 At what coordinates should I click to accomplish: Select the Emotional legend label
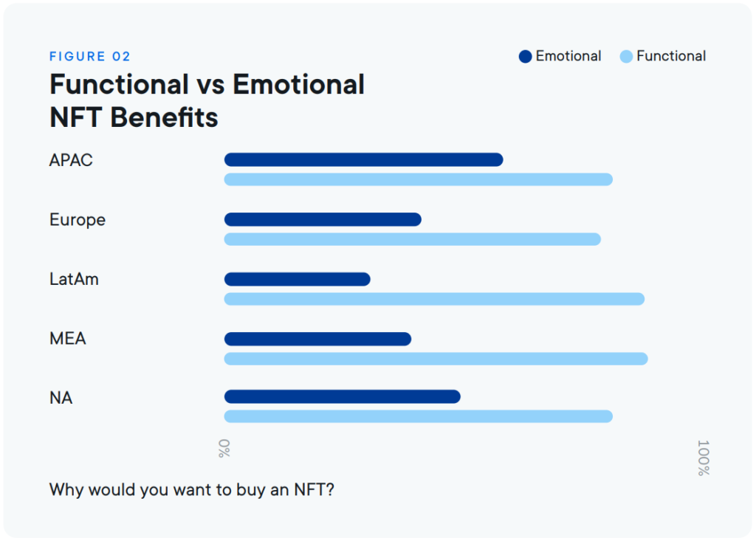point(568,56)
